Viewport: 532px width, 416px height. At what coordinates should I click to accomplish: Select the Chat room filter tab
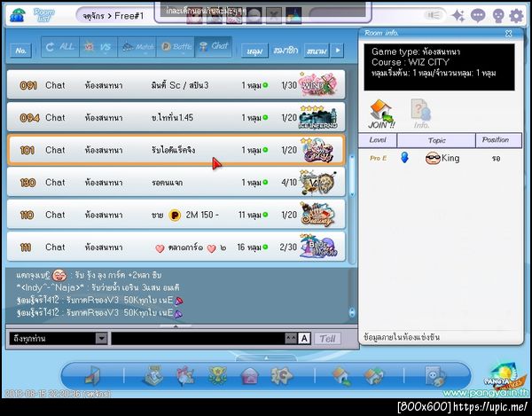coord(214,46)
